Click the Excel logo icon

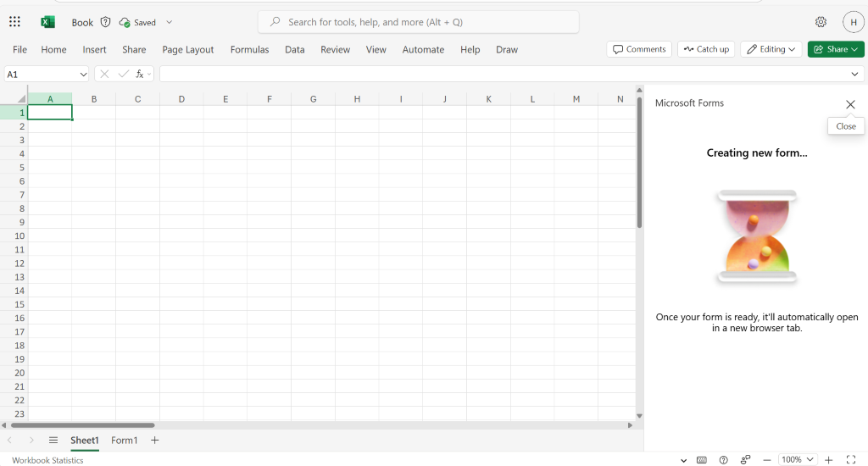click(x=47, y=22)
